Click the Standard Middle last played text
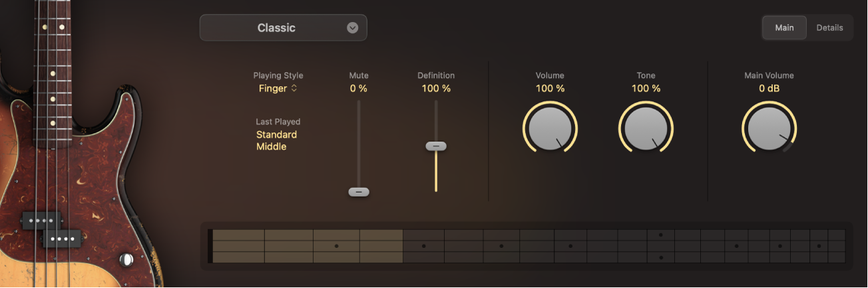 pyautogui.click(x=277, y=141)
